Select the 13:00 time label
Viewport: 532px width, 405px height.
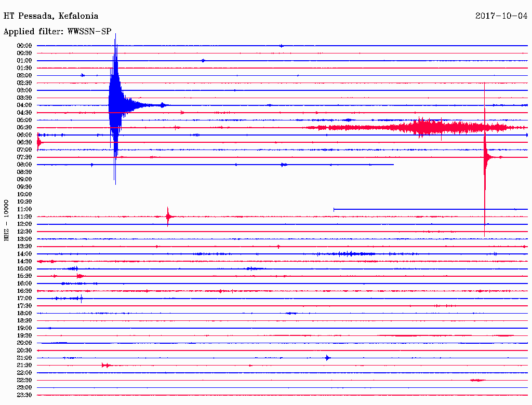tap(24, 239)
